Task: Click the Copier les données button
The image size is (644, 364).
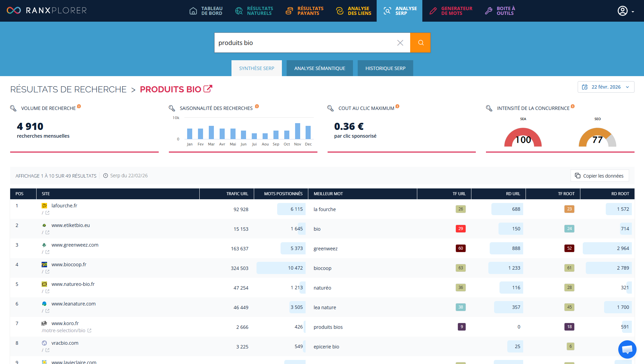Action: click(599, 176)
